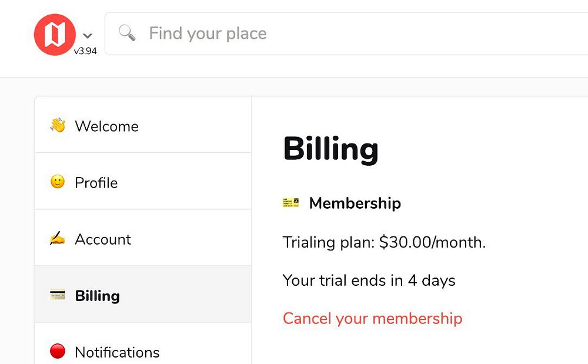Click the Membership section title
Screen dimensions: 588x364
355,203
